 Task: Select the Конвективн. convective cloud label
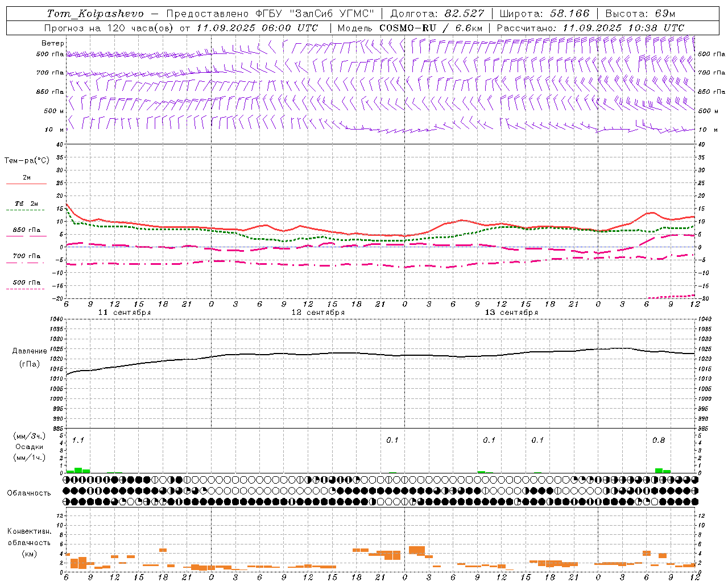coord(29,531)
